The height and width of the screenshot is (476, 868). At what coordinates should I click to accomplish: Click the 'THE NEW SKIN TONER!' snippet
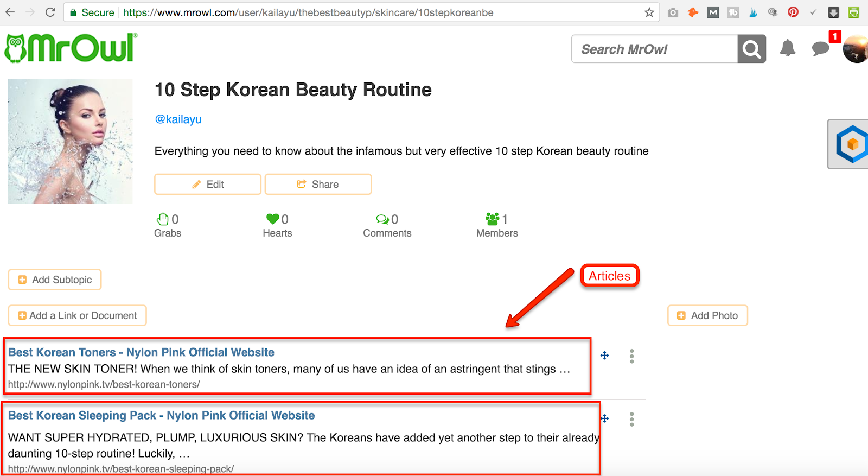click(289, 369)
